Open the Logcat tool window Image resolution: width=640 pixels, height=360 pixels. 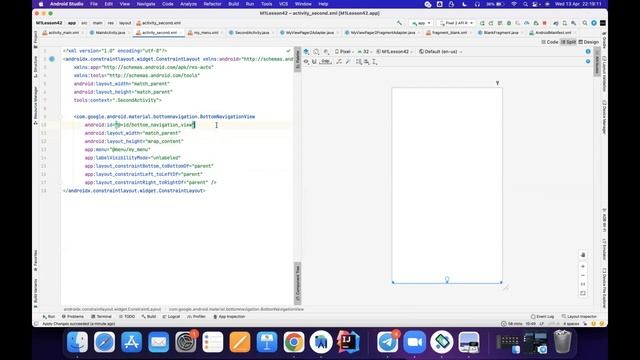tap(171, 316)
